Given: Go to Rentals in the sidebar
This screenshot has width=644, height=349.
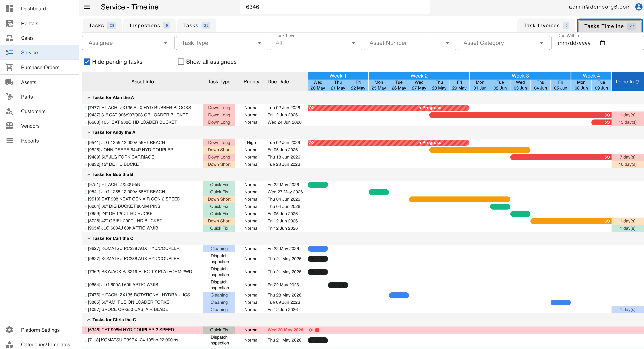Looking at the screenshot, I should click(39, 24).
